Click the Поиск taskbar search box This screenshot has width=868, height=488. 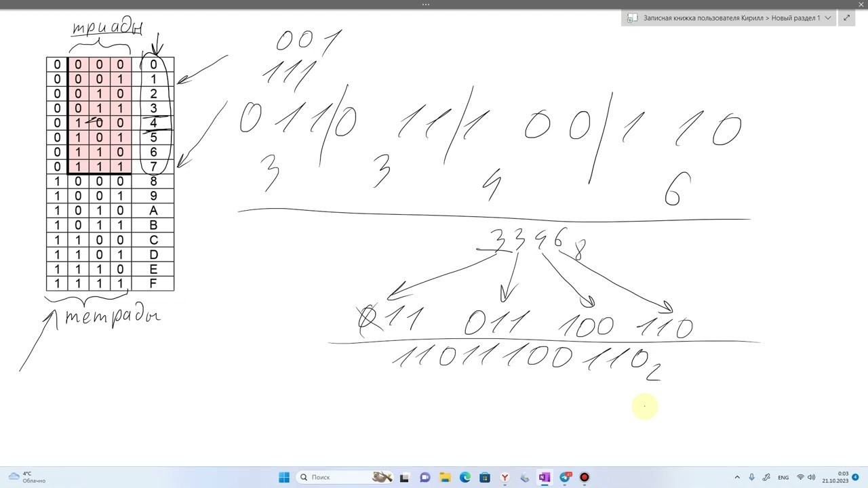pos(332,477)
